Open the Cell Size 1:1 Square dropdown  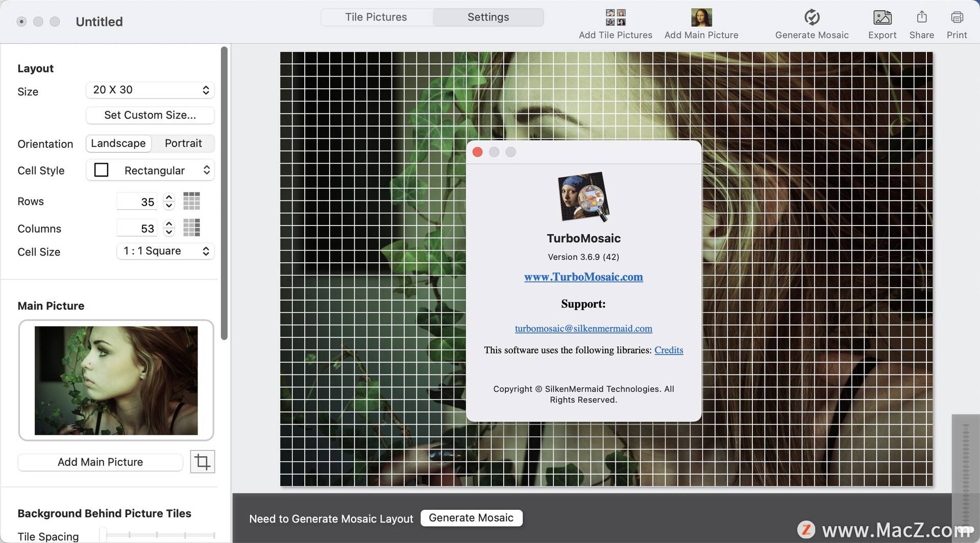165,251
